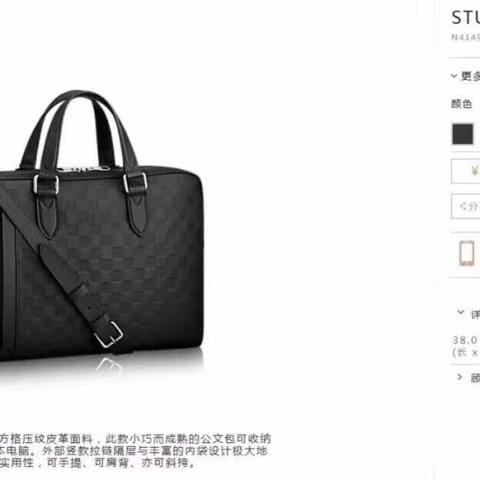Click the yen currency symbol
Screen dimensions: 480x480
475,171
